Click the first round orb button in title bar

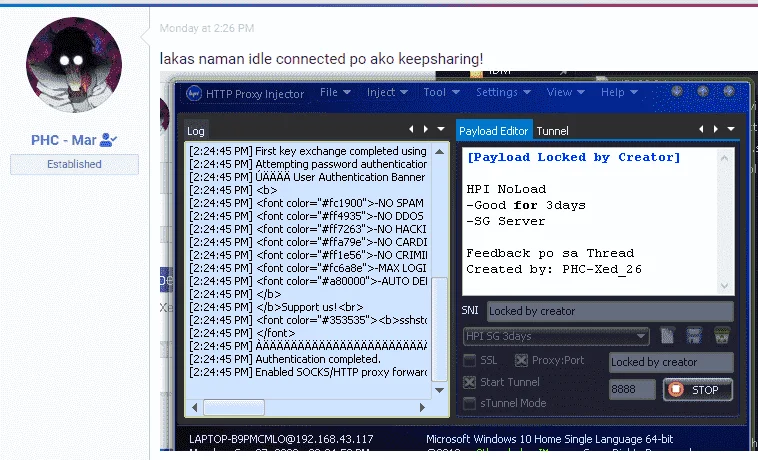(677, 91)
